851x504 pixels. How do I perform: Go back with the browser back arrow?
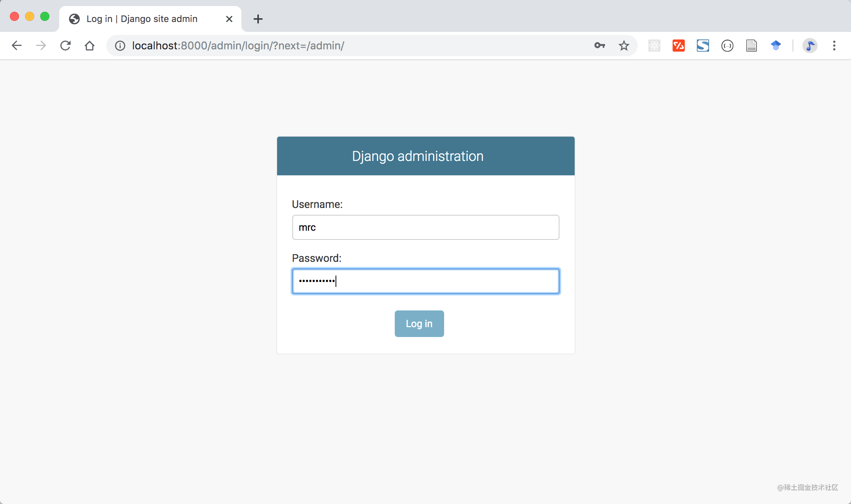[17, 46]
